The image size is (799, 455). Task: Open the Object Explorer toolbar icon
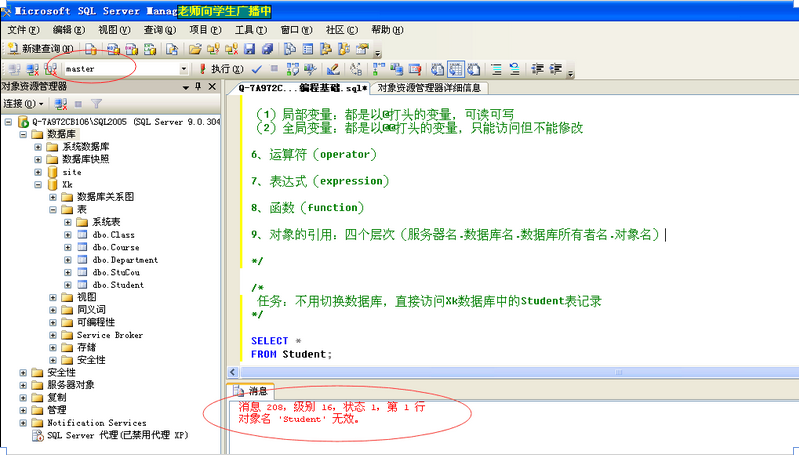[x=326, y=49]
